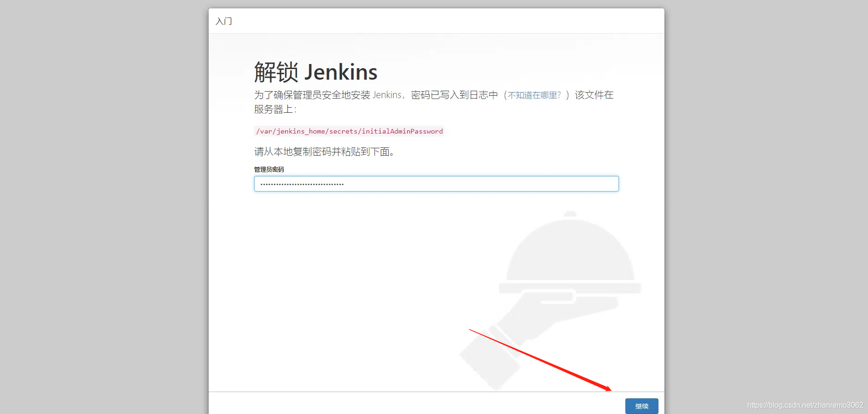Click the 解锁 Jenkins heading
The image size is (868, 414).
(x=315, y=72)
